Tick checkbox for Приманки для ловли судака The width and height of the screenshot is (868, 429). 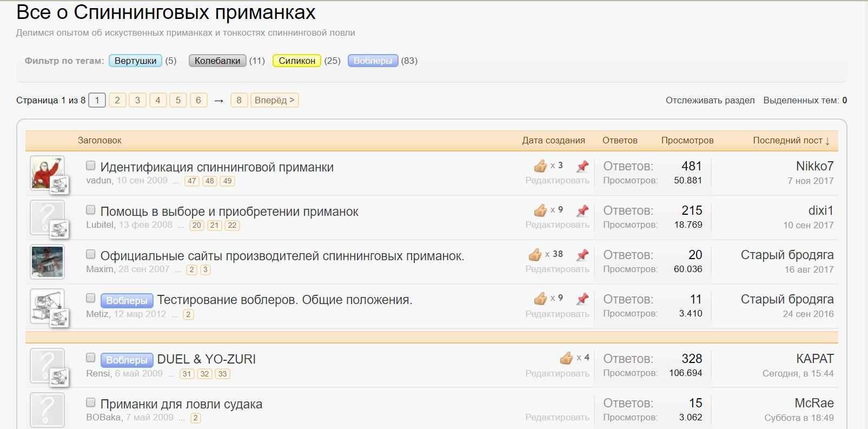(91, 402)
